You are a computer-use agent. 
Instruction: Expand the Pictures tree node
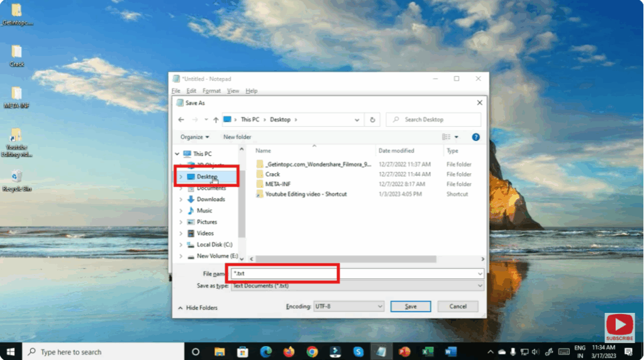click(180, 222)
